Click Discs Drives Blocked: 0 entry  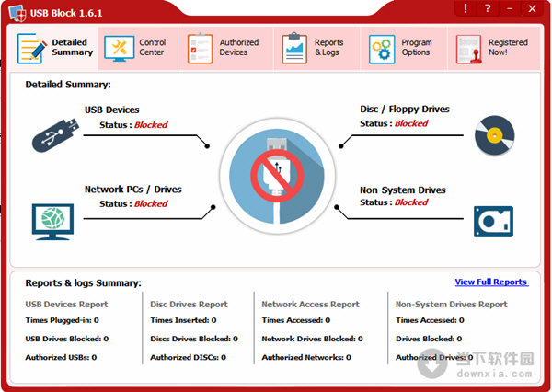(x=194, y=339)
